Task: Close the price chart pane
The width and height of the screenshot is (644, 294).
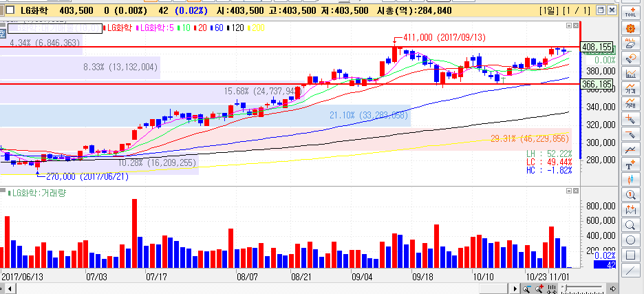Action: point(575,25)
